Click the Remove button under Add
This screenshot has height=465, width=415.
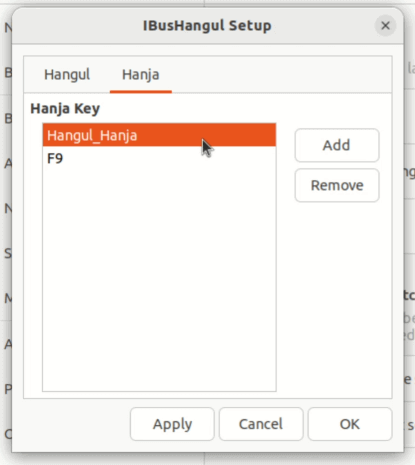point(337,185)
